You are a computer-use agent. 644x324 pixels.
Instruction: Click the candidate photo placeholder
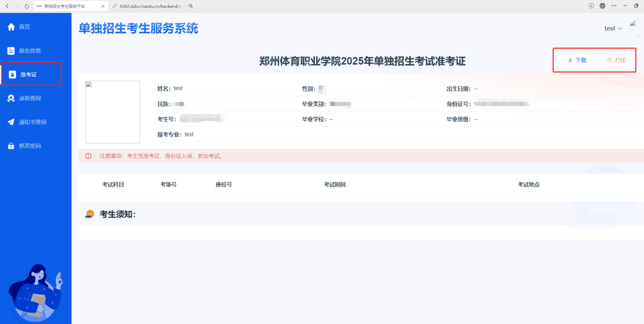click(112, 112)
